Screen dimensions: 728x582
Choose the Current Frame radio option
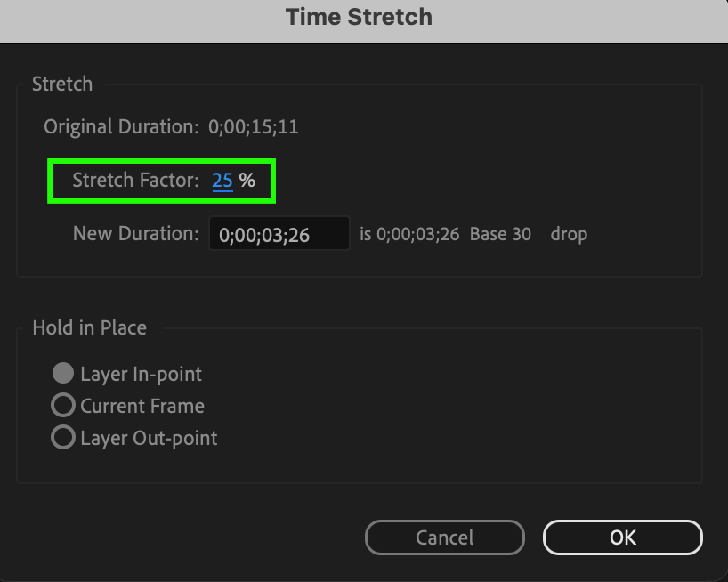[x=62, y=406]
